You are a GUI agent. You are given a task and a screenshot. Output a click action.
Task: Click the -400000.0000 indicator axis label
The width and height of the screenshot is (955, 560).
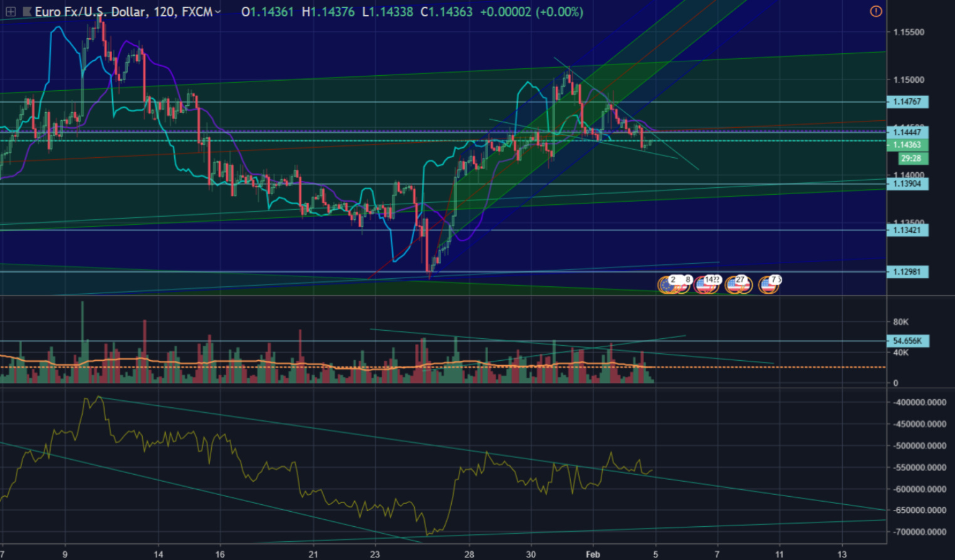pos(919,402)
